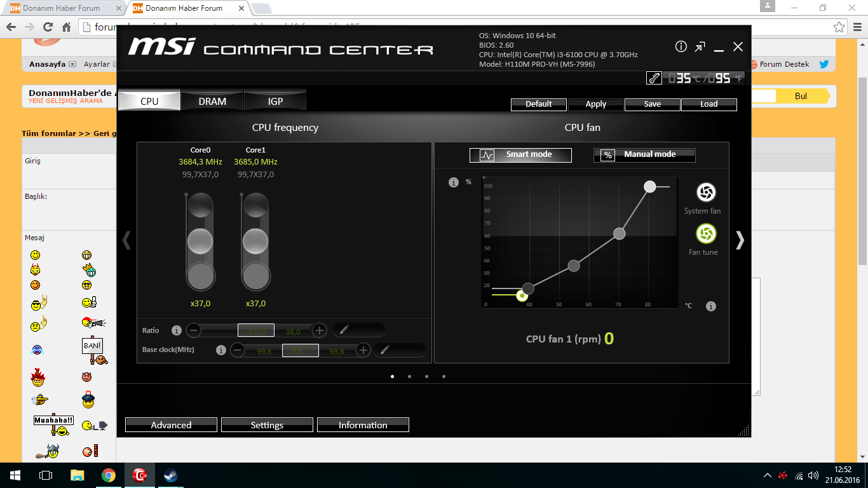This screenshot has height=488, width=868.
Task: Save the current profile
Action: tap(653, 104)
